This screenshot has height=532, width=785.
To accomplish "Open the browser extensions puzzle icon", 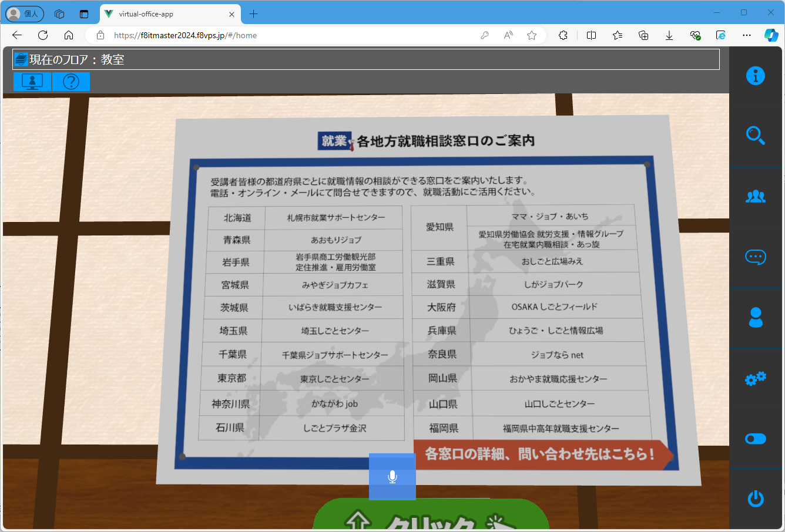I will [563, 35].
